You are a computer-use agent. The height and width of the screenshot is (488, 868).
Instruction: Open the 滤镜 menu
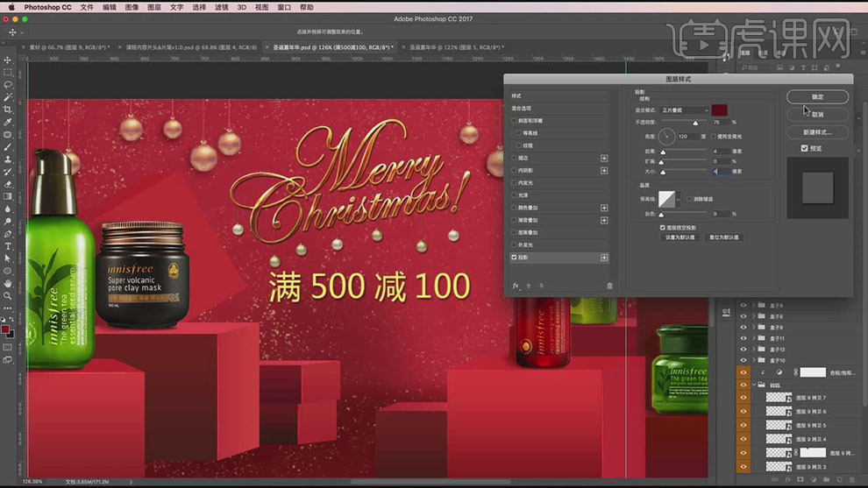click(222, 7)
